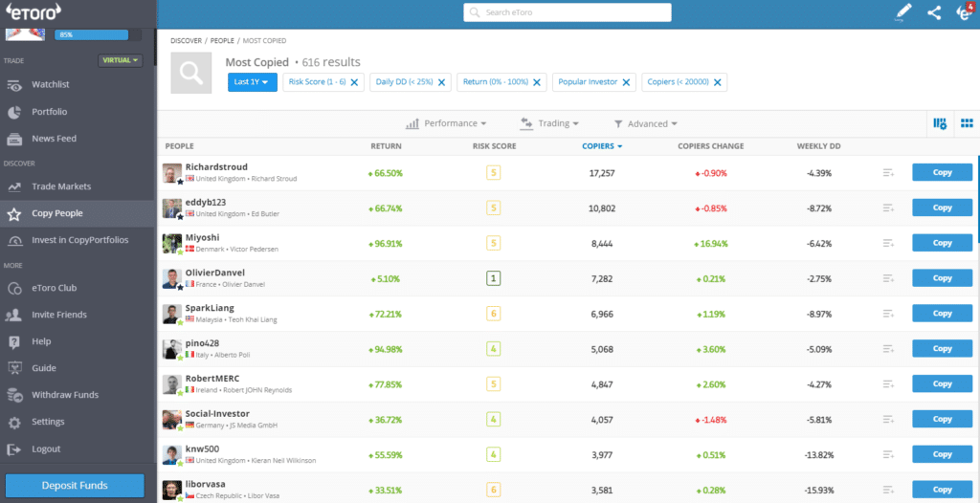Image resolution: width=980 pixels, height=503 pixels.
Task: Click the Deposit Funds button
Action: (75, 486)
